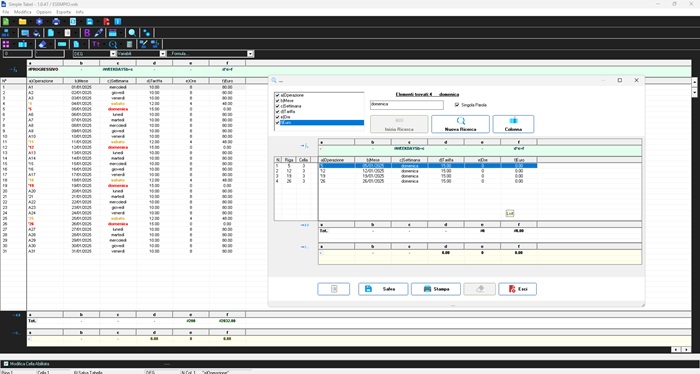Click the paint bucket fill icon
This screenshot has width=700, height=374.
pos(37,33)
